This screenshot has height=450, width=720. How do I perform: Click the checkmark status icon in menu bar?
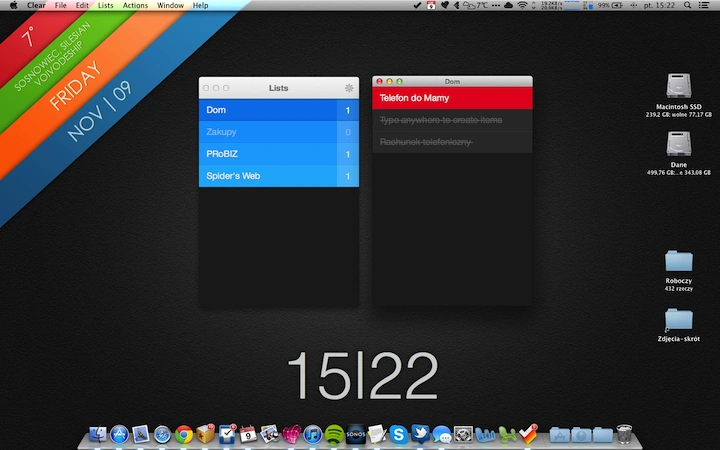417,6
